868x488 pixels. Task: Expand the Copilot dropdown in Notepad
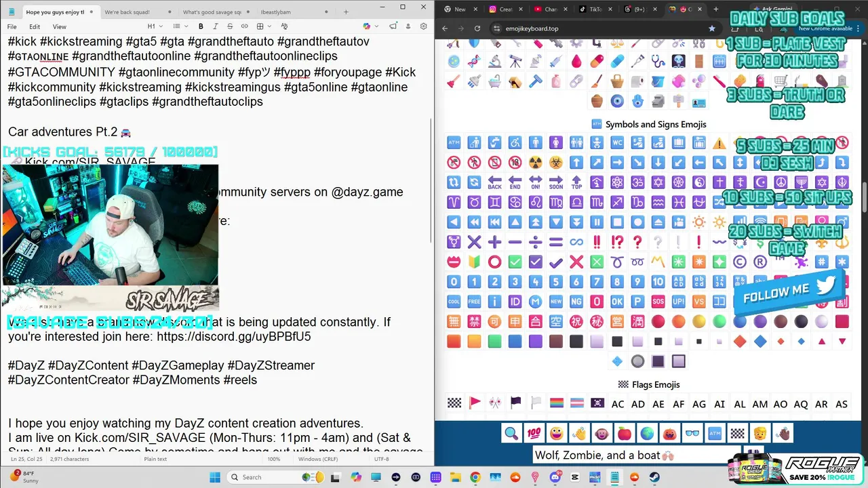point(370,26)
